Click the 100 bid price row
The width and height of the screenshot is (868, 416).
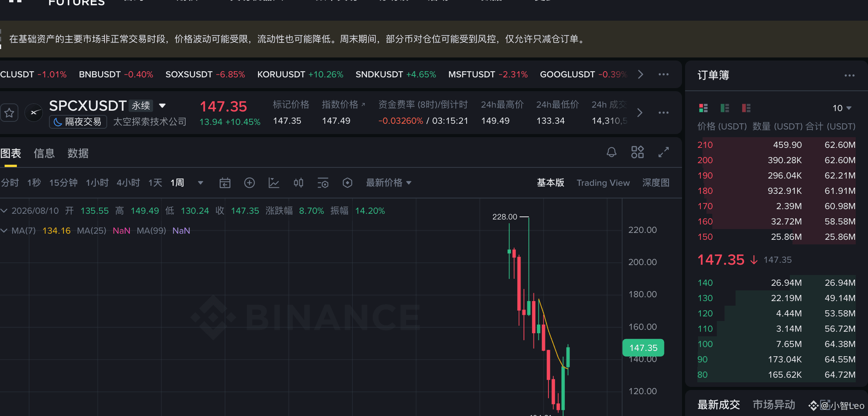(776, 344)
